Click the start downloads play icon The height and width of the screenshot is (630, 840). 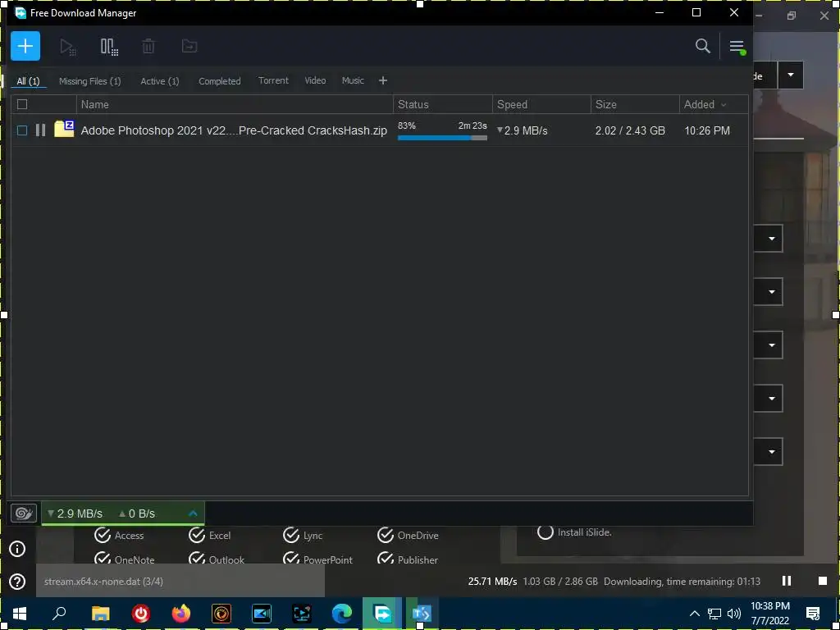point(68,47)
